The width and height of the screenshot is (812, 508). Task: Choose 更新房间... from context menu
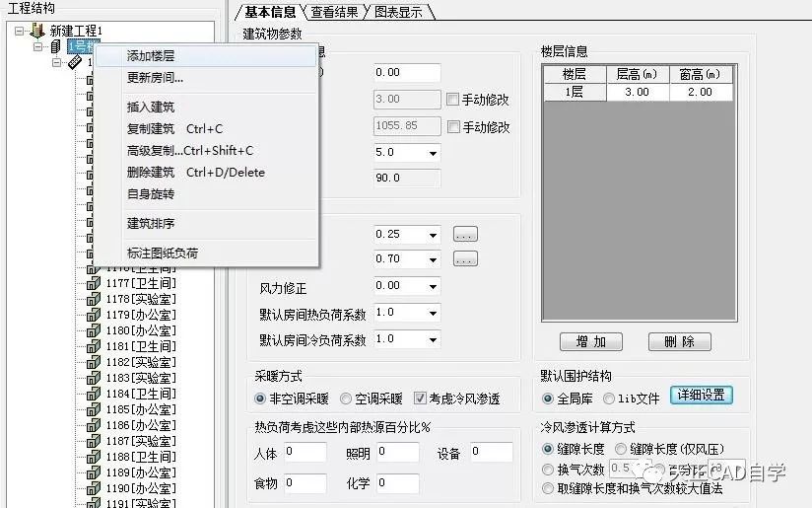point(206,78)
